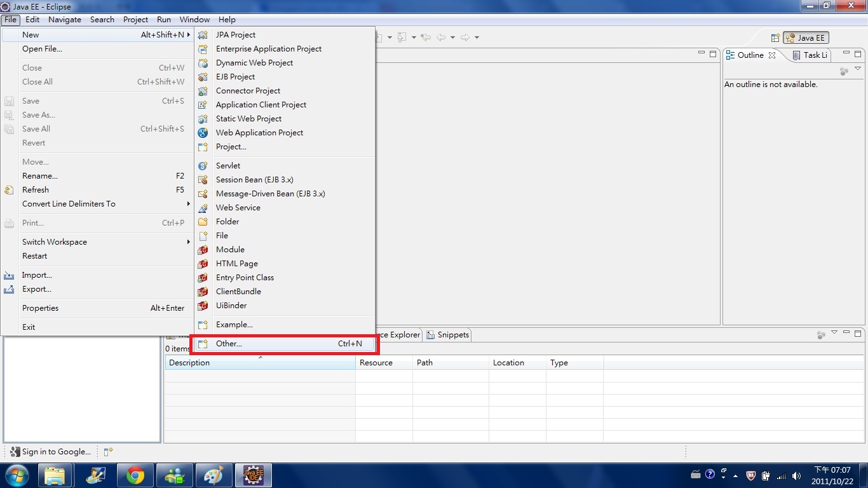Switch to the Outline tab
The image size is (868, 488).
click(x=750, y=55)
